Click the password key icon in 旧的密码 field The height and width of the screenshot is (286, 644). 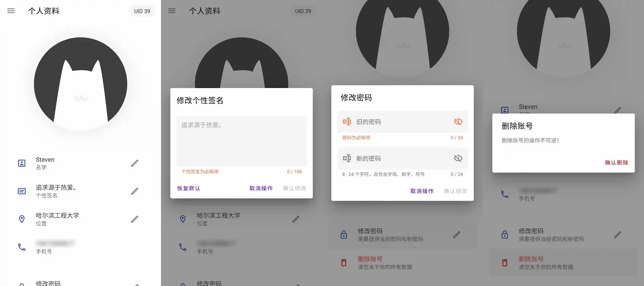point(347,122)
